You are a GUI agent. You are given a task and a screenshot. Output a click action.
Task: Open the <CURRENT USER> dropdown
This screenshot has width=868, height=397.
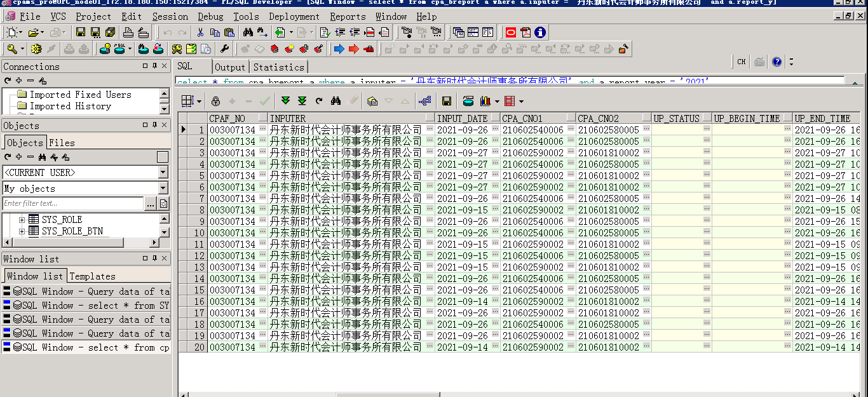pyautogui.click(x=163, y=173)
